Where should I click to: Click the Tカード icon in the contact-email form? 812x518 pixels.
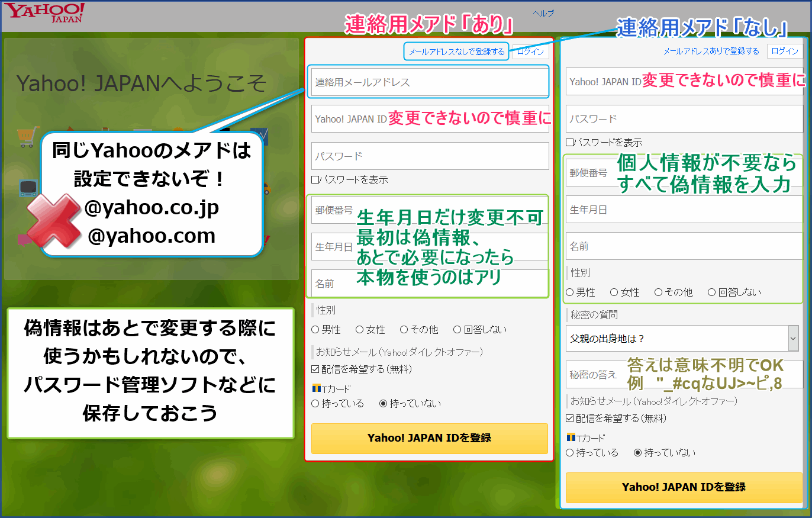coord(315,389)
